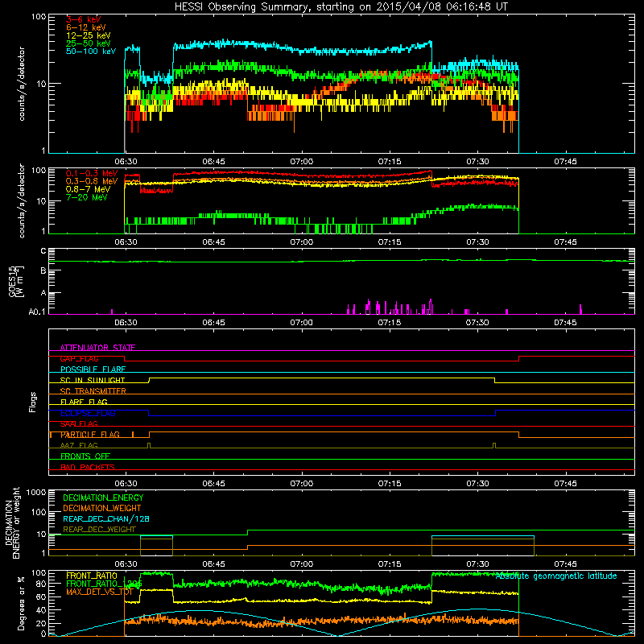
Task: Select the SC_TRANSMITTER flag label
Action: coord(93,391)
